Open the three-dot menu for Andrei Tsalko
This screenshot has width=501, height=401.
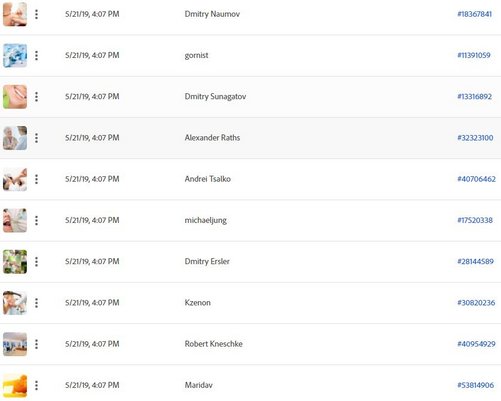(36, 179)
